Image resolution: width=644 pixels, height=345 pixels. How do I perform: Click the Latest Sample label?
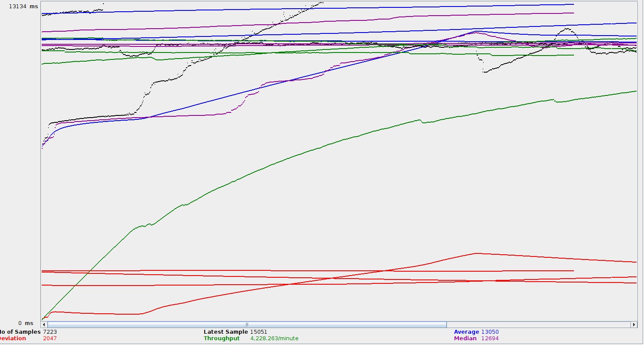coord(226,332)
